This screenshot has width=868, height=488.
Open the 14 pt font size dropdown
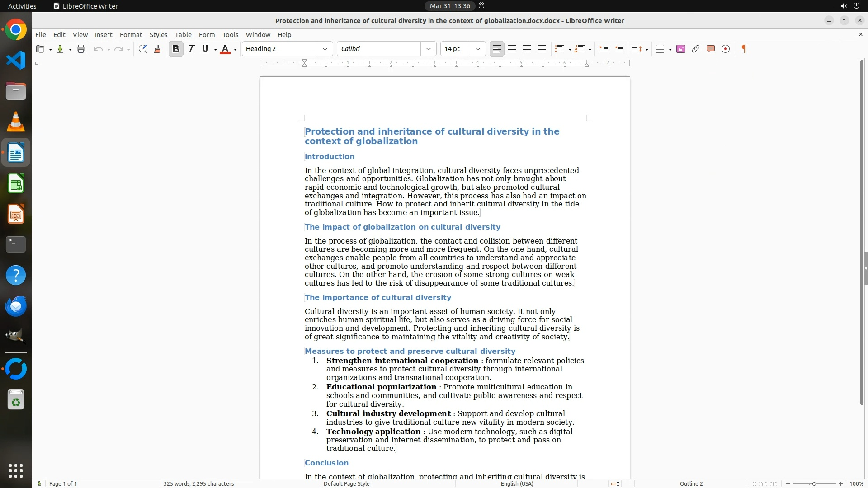point(477,49)
